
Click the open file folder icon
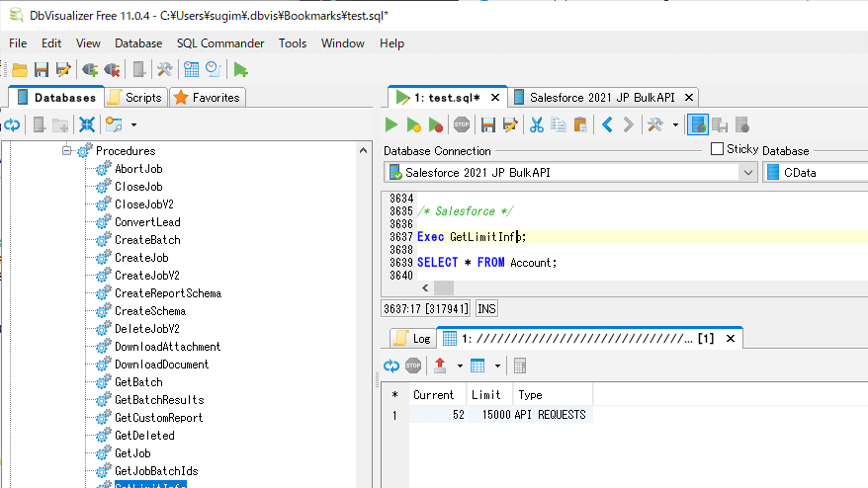[x=20, y=70]
